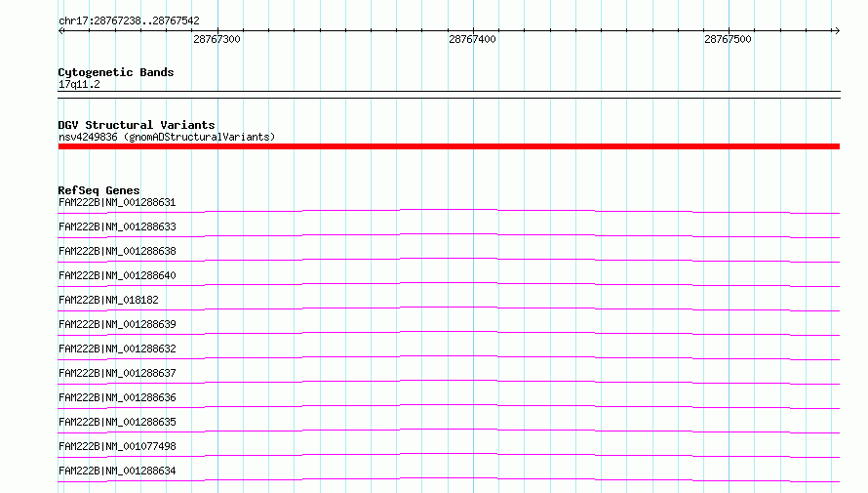Image resolution: width=868 pixels, height=493 pixels.
Task: Select the Cytogenetic Bands track title
Action: [116, 72]
